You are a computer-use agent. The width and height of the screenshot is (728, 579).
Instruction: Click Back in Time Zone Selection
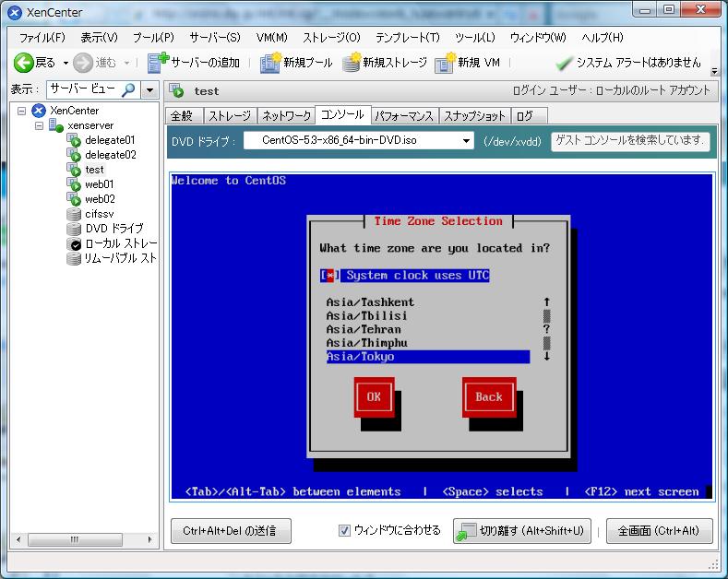(489, 397)
